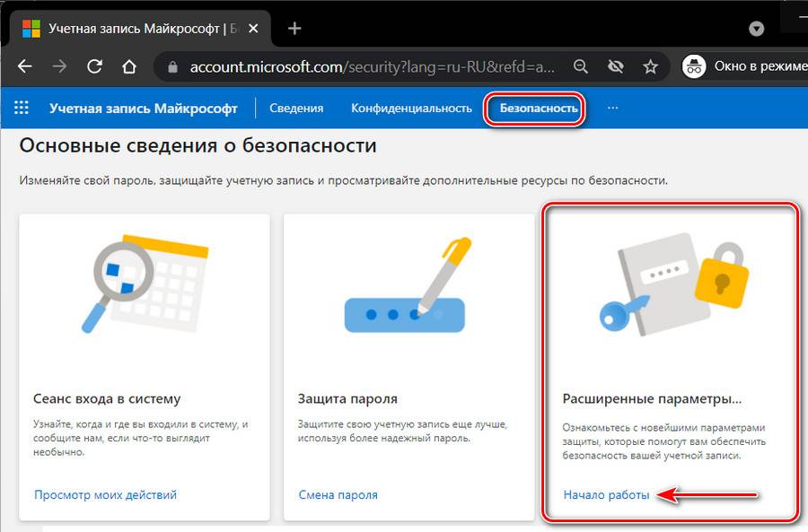Reload the page with refresh icon
This screenshot has width=808, height=532.
click(95, 66)
